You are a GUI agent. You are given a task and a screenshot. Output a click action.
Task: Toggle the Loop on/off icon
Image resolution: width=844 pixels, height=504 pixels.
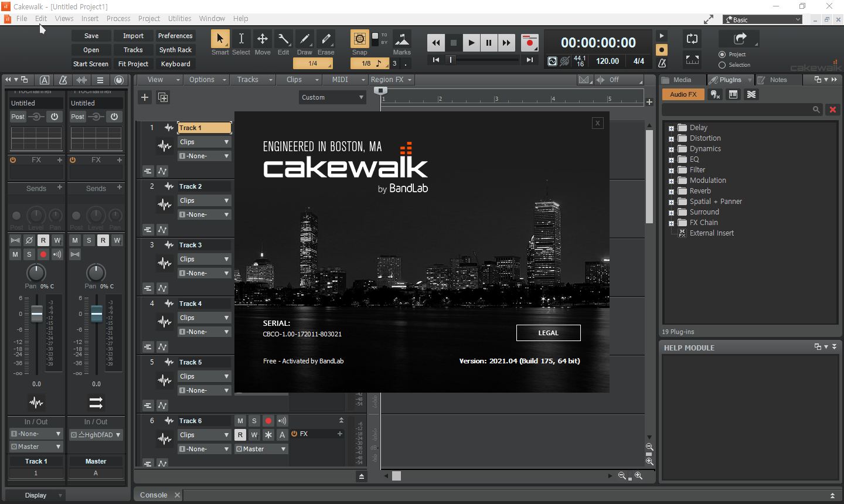(692, 39)
